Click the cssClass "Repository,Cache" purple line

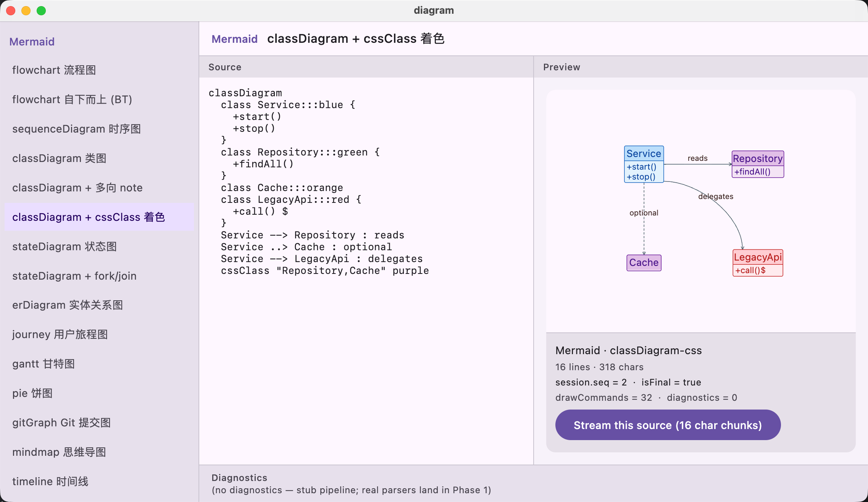(x=325, y=271)
